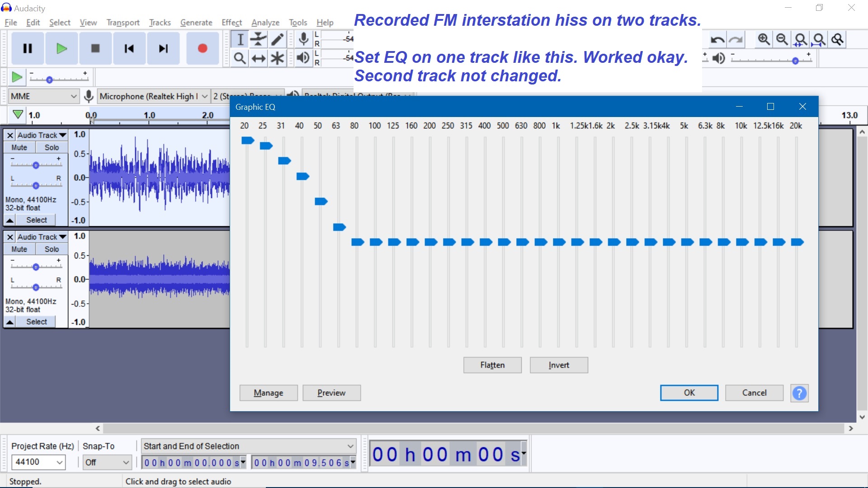The height and width of the screenshot is (488, 868).
Task: Start playback with the green Play button
Action: [x=61, y=48]
